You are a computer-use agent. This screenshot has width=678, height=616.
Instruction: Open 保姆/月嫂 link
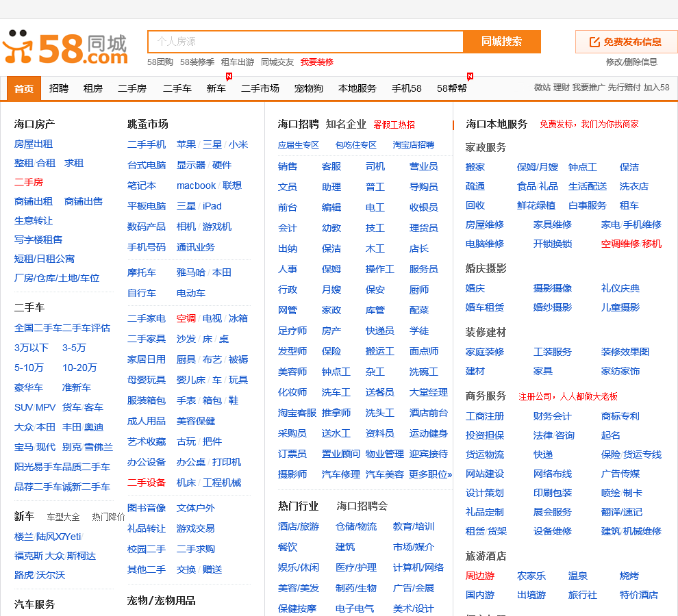coord(538,167)
